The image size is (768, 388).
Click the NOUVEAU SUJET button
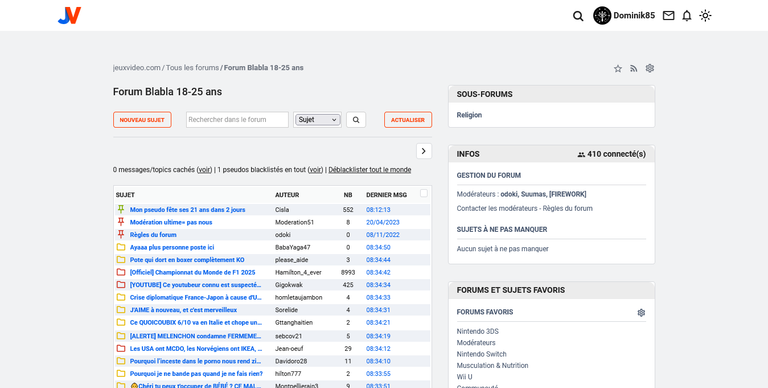(142, 120)
